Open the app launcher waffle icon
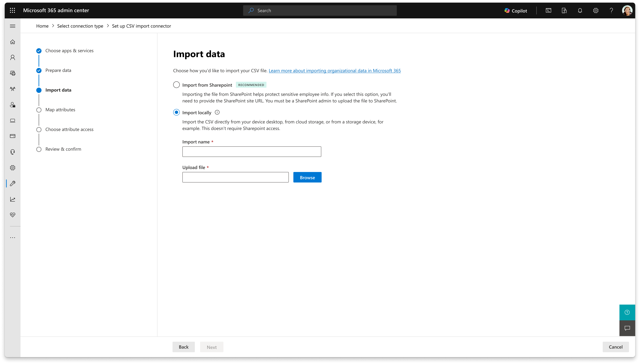Screen dimensions: 640x364 (x=12, y=10)
